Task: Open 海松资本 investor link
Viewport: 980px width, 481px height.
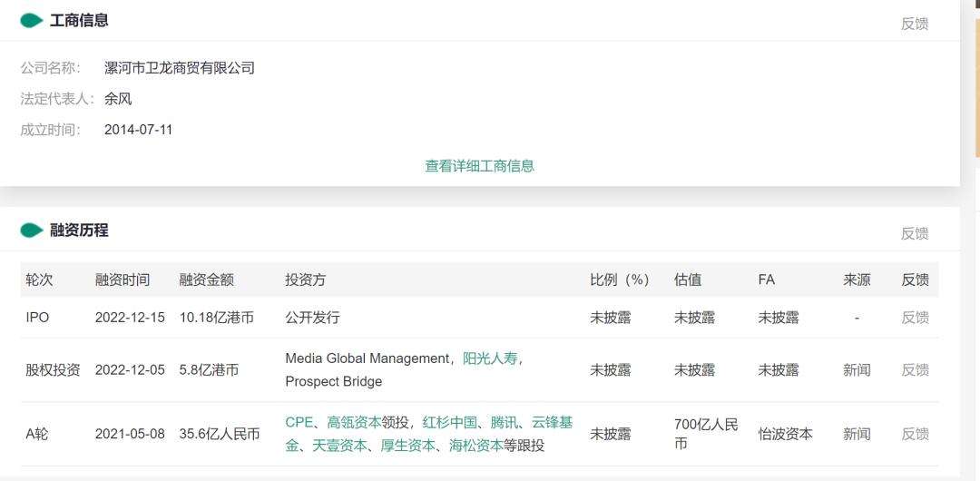Action: click(476, 446)
